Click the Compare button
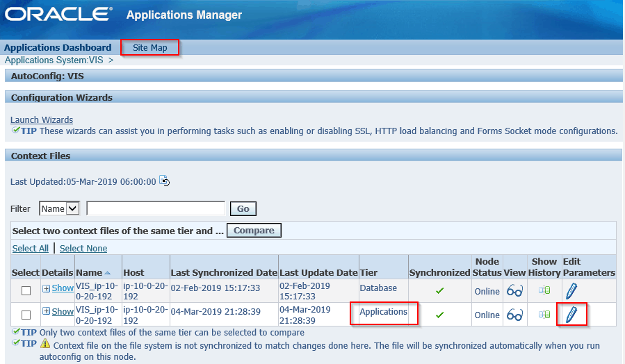This screenshot has height=364, width=625. [254, 230]
